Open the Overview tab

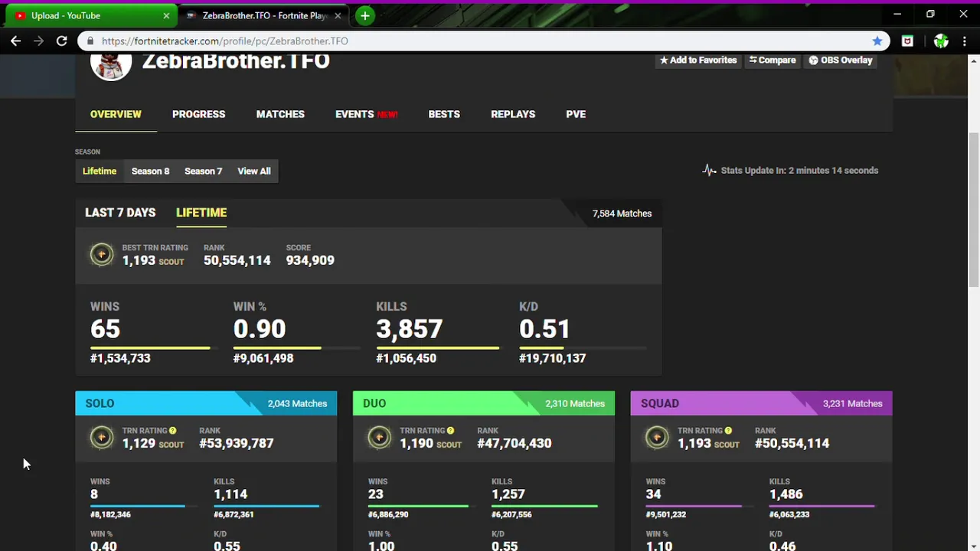click(x=116, y=114)
